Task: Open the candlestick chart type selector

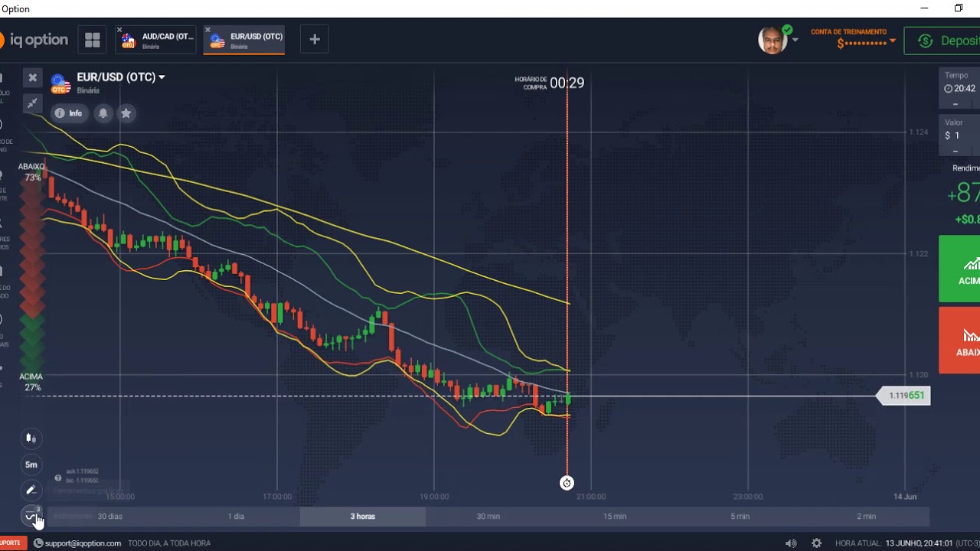Action: pos(31,439)
